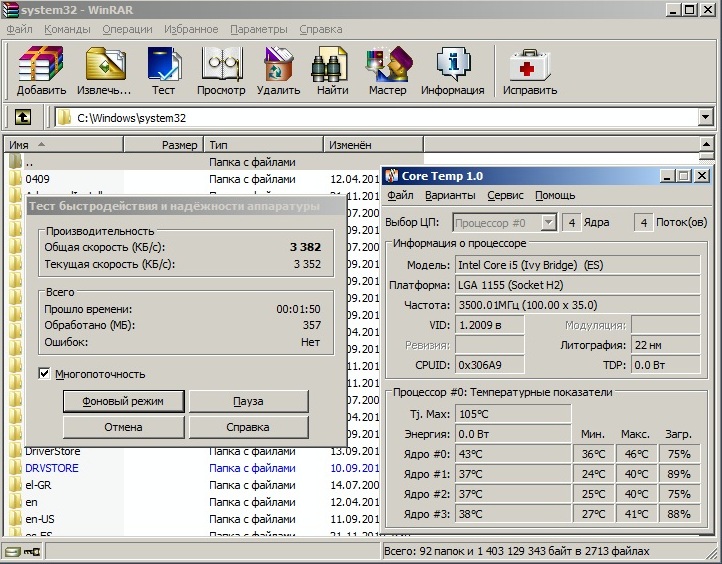Click the Найти binoculars icon

point(330,63)
